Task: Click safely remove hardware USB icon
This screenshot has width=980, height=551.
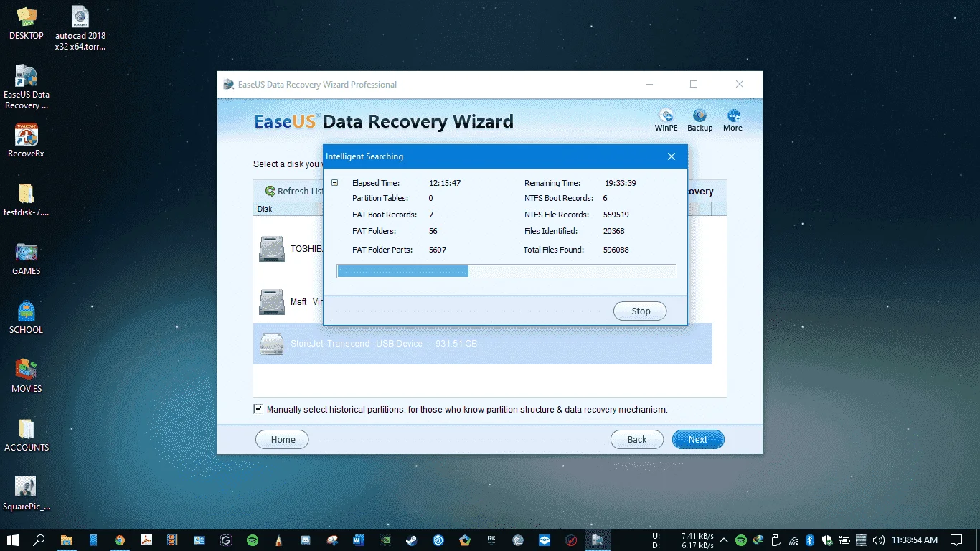Action: click(x=776, y=540)
